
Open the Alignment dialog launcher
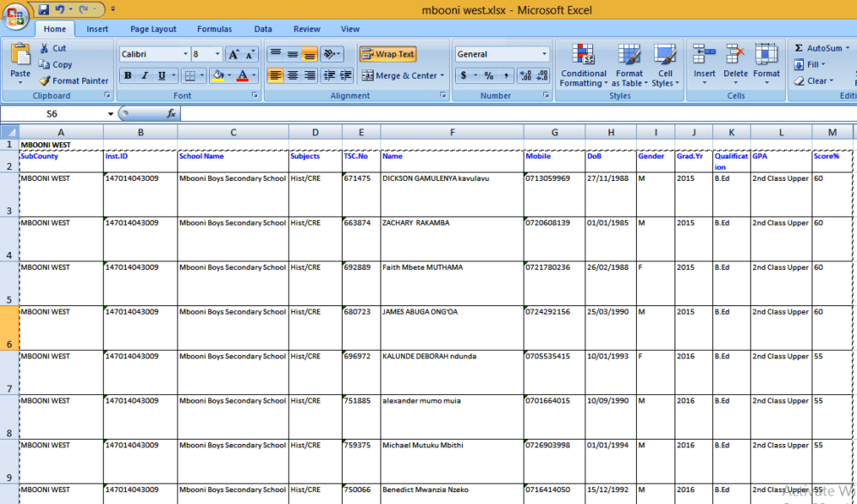pyautogui.click(x=443, y=95)
